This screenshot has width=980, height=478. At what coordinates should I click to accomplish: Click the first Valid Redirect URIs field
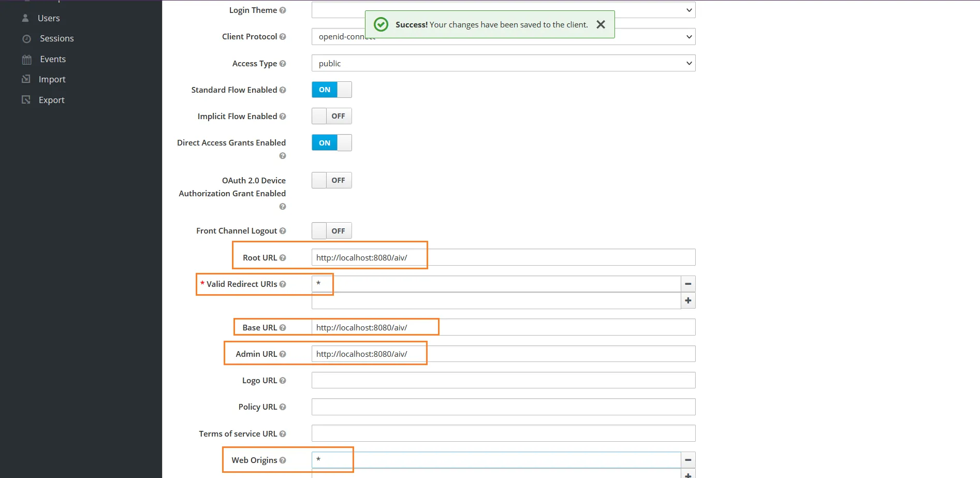[496, 284]
